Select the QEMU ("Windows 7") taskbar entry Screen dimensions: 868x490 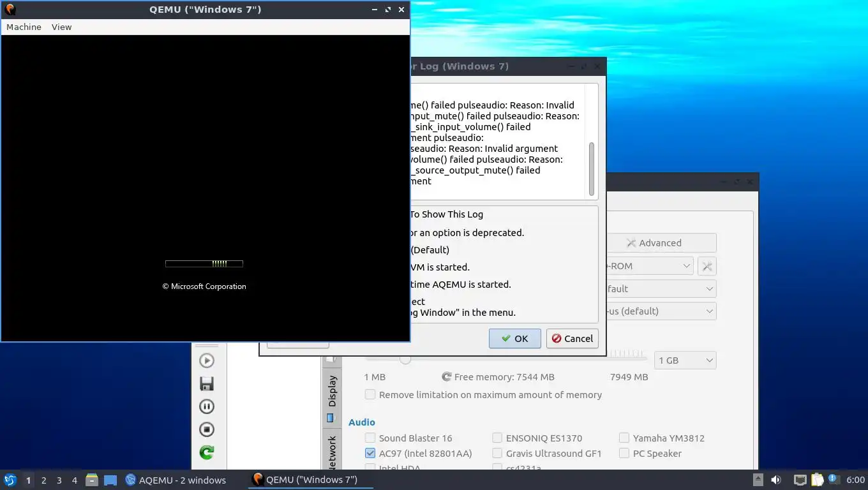[311, 480]
